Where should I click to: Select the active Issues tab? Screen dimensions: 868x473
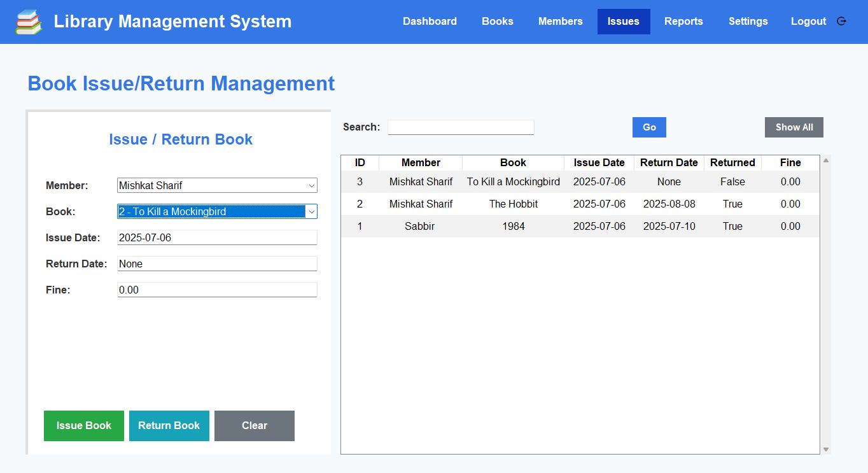pos(623,22)
